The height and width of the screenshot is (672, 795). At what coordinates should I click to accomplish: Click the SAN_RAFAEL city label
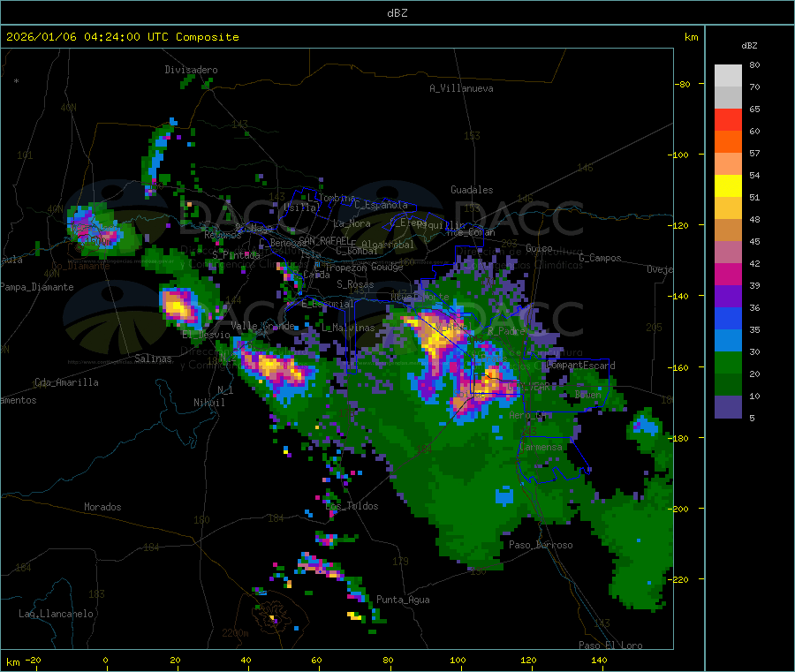tap(324, 241)
